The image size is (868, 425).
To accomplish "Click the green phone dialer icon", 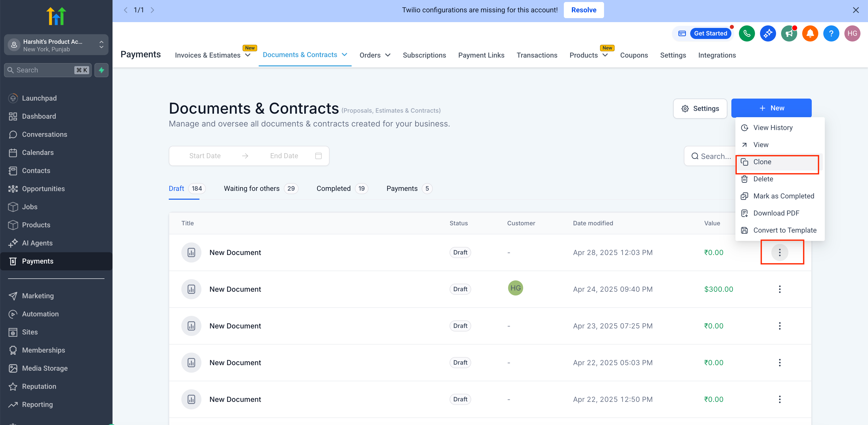I will pos(747,33).
